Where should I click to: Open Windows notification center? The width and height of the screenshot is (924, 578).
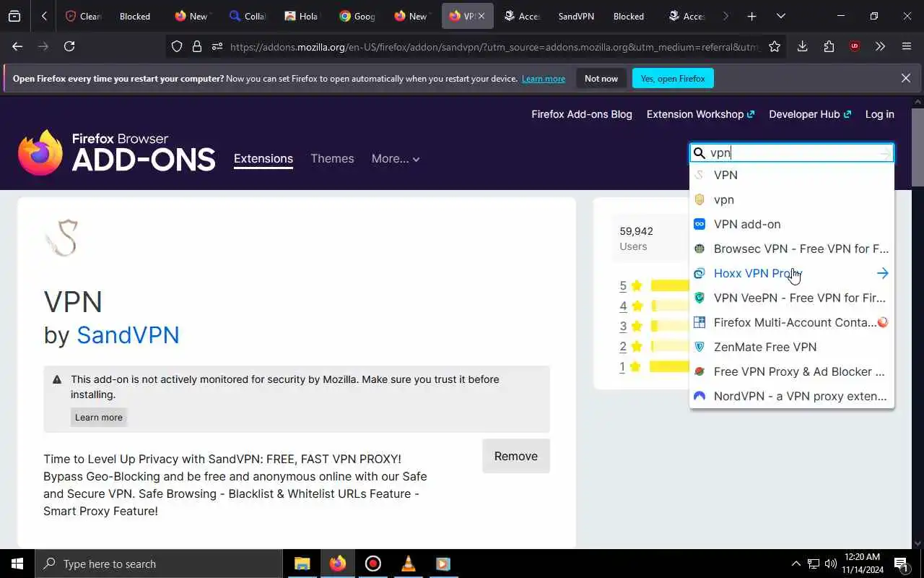coord(900,564)
